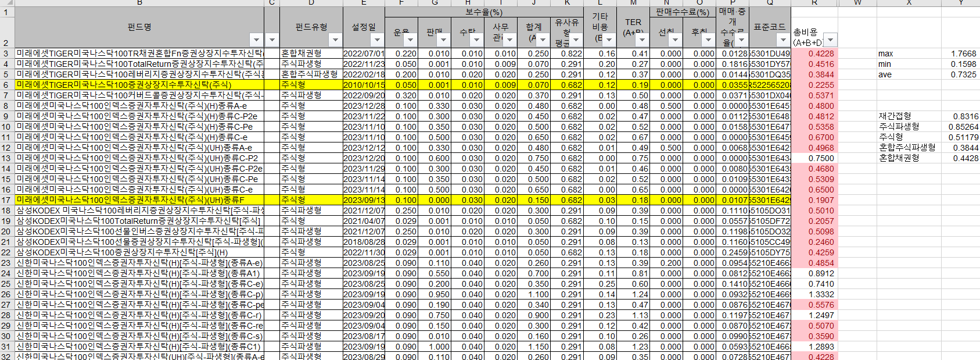This screenshot has width=980, height=360.
Task: Select the 펀드명 header cell
Action: point(139,27)
